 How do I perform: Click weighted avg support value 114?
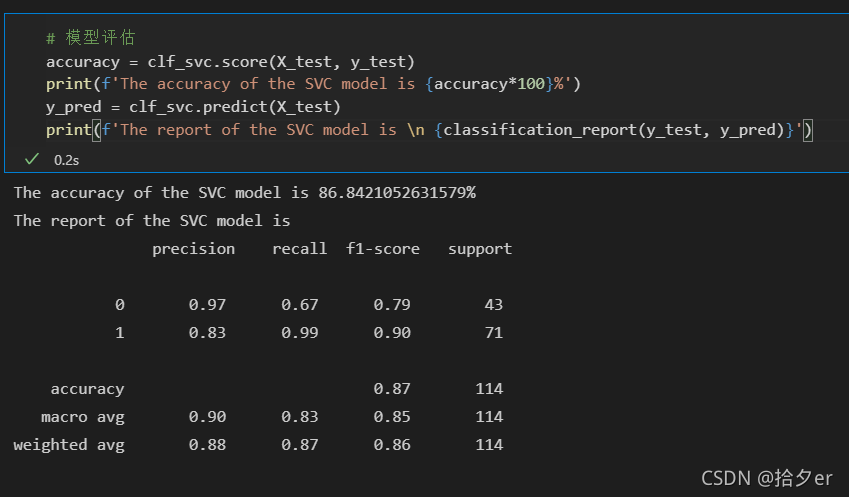489,445
